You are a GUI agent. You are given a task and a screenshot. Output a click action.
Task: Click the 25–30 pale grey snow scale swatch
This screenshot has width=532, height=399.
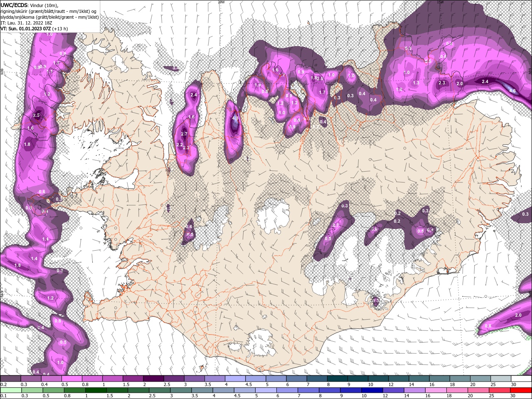pos(501,379)
